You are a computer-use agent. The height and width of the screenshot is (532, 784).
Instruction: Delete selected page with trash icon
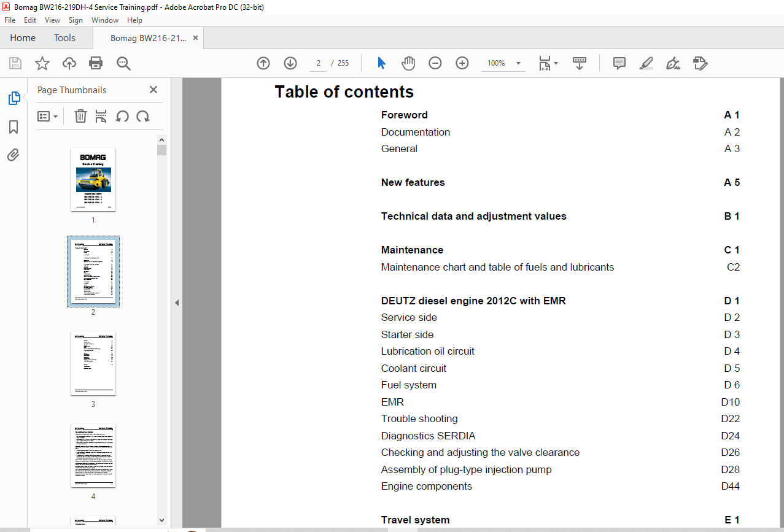[80, 116]
